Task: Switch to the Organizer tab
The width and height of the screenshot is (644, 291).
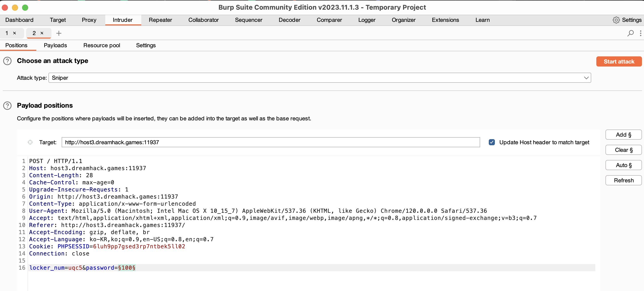Action: (x=404, y=20)
